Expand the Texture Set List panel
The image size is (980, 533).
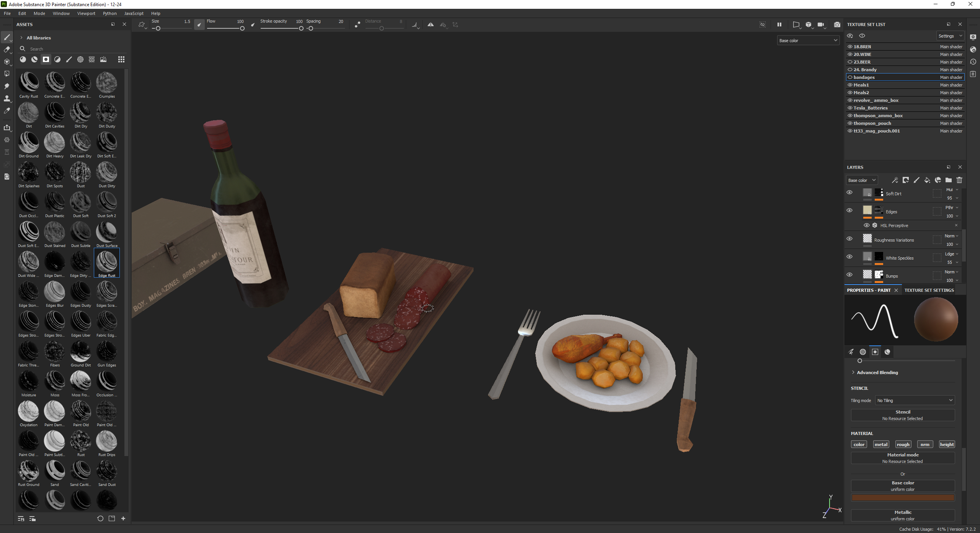pyautogui.click(x=949, y=24)
